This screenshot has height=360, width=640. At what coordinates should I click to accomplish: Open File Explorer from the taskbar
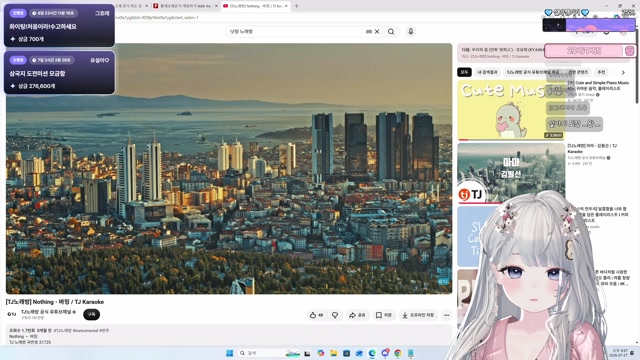point(333,353)
